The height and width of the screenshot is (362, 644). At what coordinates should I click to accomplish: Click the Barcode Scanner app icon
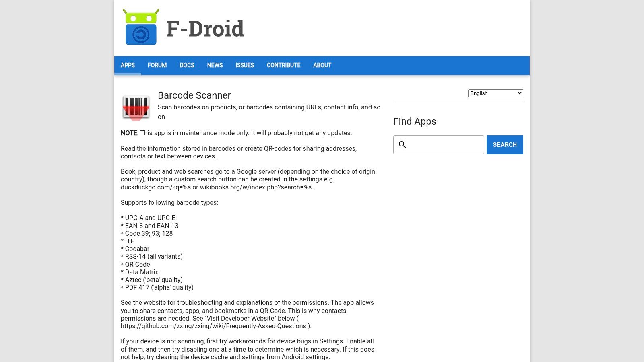(136, 107)
